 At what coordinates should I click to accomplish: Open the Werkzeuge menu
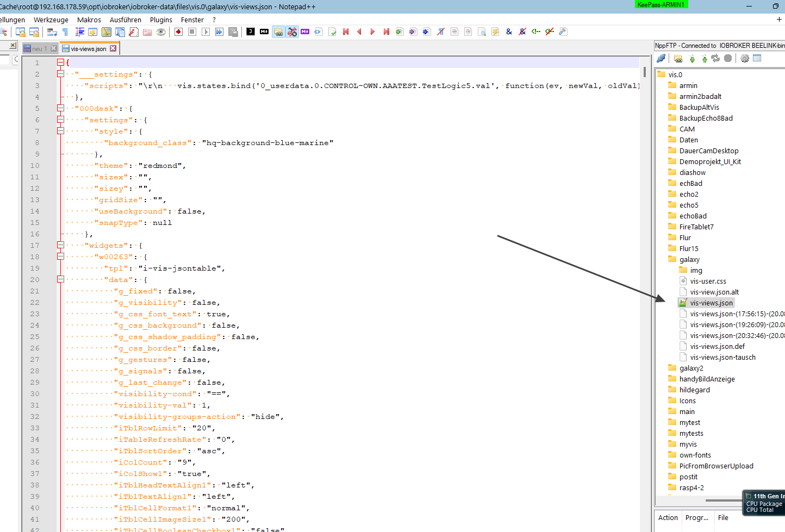click(x=51, y=20)
